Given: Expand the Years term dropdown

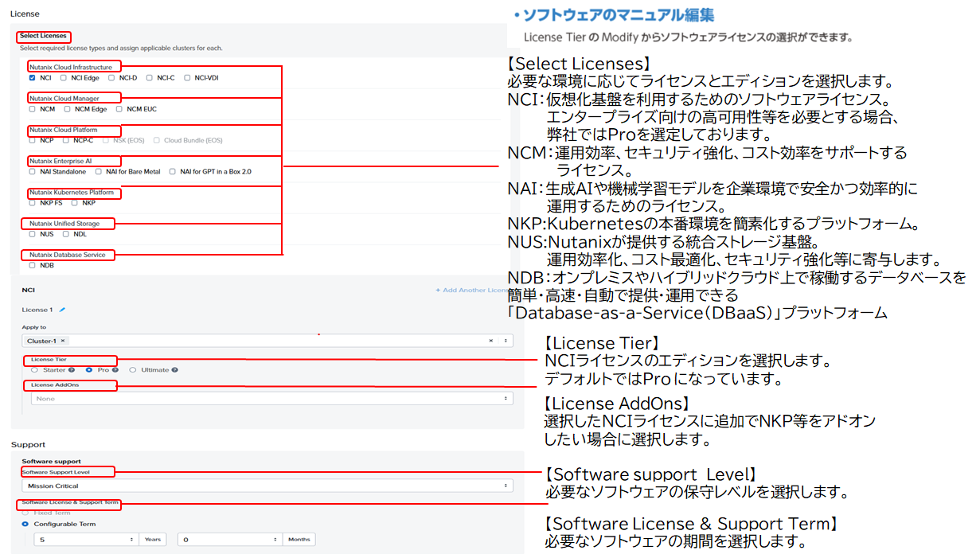Looking at the screenshot, I should (86, 540).
